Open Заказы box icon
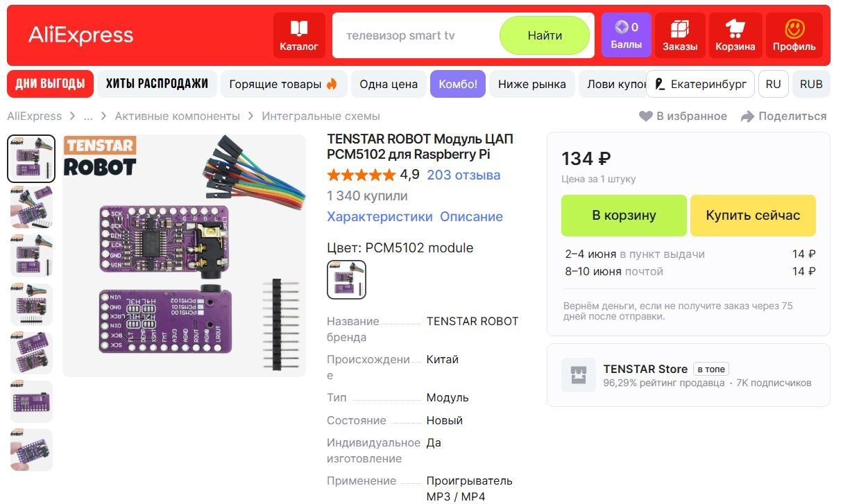This screenshot has height=504, width=843. [x=680, y=28]
